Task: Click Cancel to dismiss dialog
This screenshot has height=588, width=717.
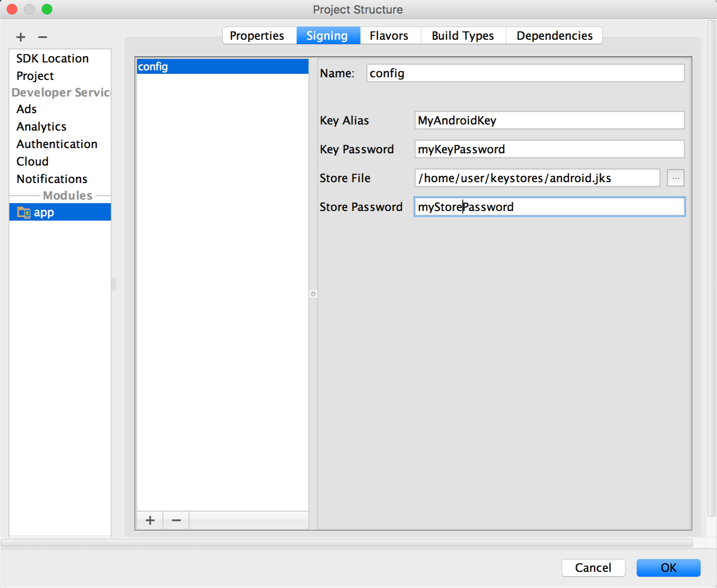Action: click(593, 567)
